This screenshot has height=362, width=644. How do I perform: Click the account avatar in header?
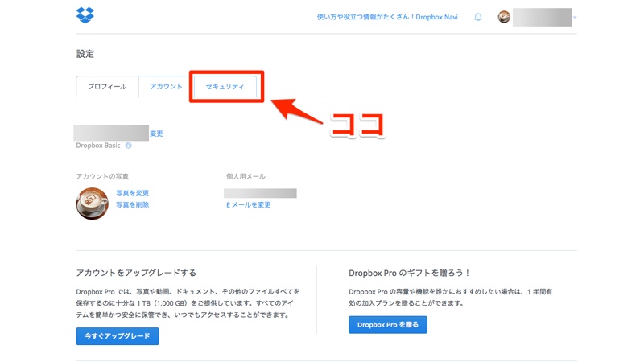[504, 17]
